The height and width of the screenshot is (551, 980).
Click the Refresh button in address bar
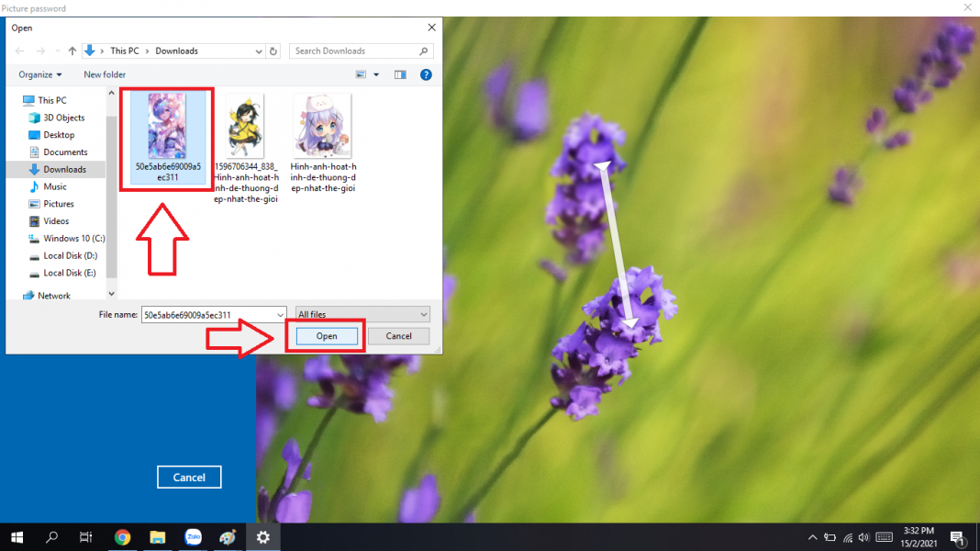point(273,51)
